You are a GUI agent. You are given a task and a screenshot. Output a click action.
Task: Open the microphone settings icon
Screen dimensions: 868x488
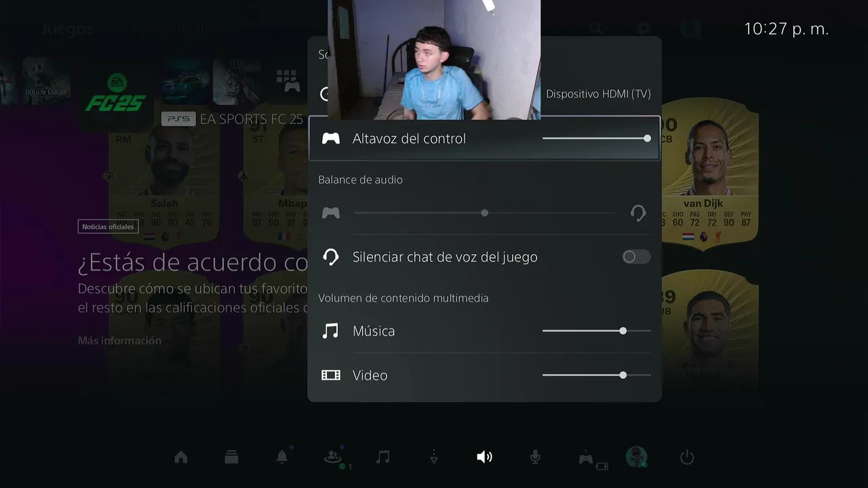535,457
